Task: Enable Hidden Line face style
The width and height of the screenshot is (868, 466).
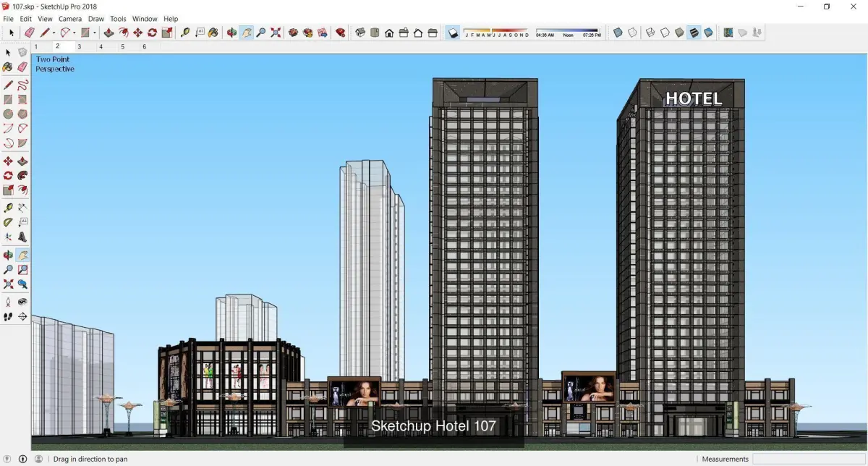Action: (x=665, y=33)
